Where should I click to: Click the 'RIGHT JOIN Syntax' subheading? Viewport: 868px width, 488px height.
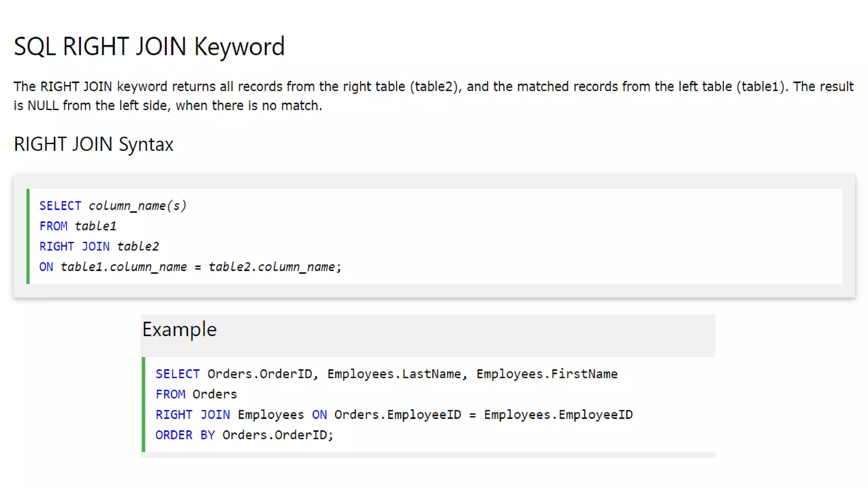94,144
